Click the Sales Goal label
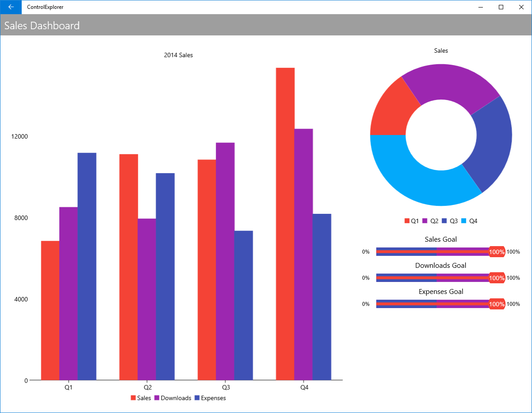Viewport: 532px width, 413px height. [x=441, y=239]
